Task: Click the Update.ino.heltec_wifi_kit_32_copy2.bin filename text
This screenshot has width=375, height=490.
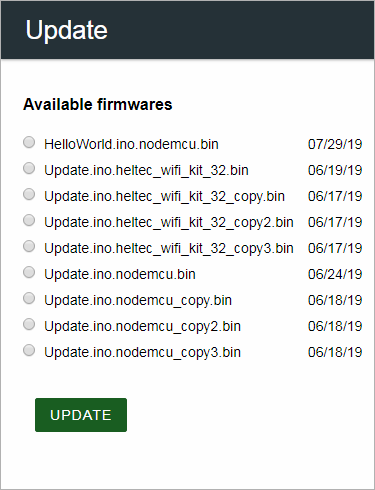Action: click(169, 223)
